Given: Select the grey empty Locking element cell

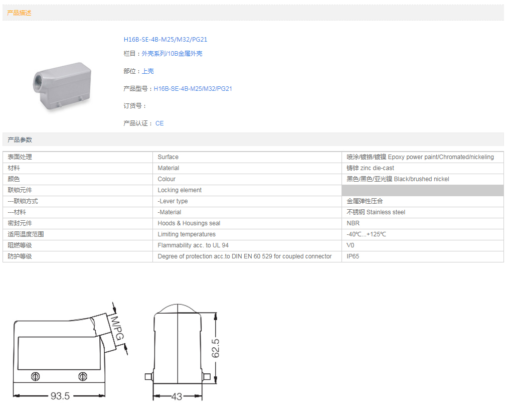Looking at the screenshot, I should (422, 190).
